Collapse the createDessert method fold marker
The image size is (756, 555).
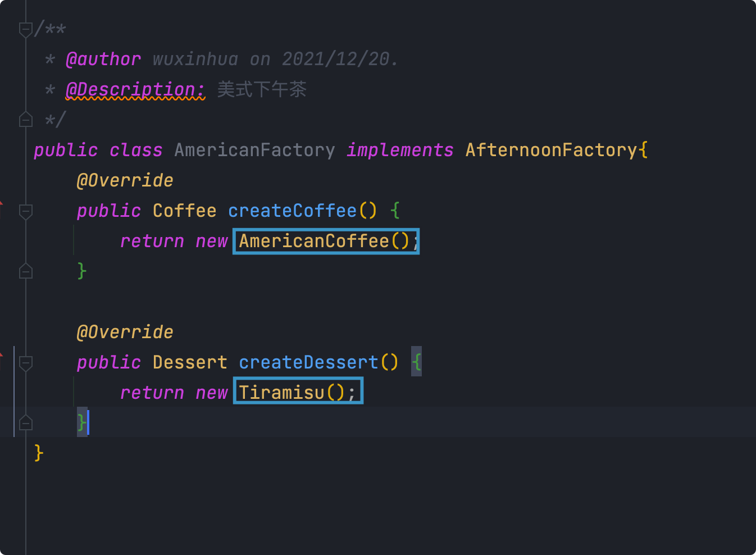click(26, 363)
